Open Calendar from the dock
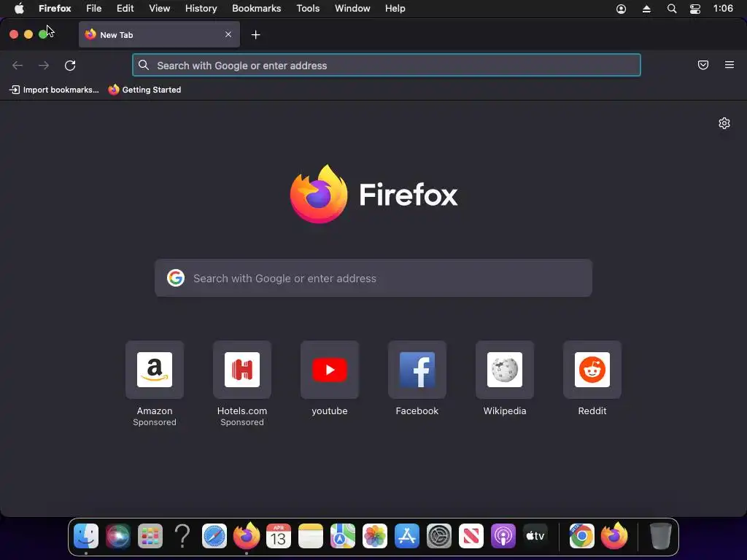 278,536
